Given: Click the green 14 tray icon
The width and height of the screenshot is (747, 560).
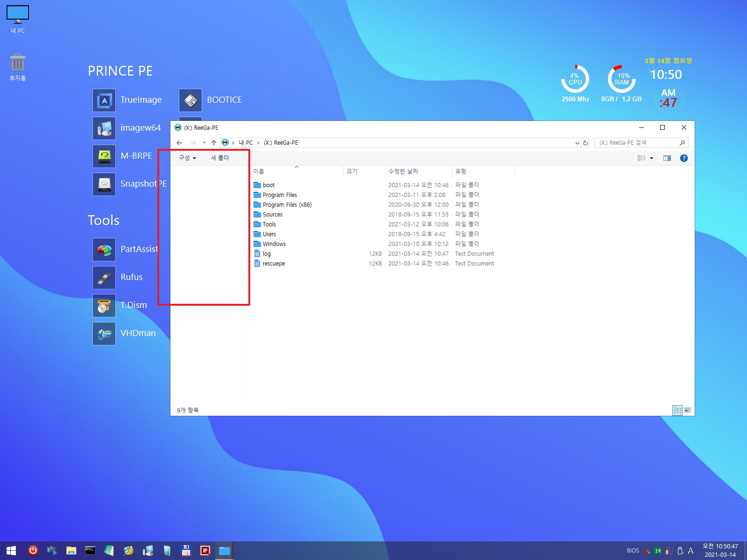Looking at the screenshot, I should (658, 551).
